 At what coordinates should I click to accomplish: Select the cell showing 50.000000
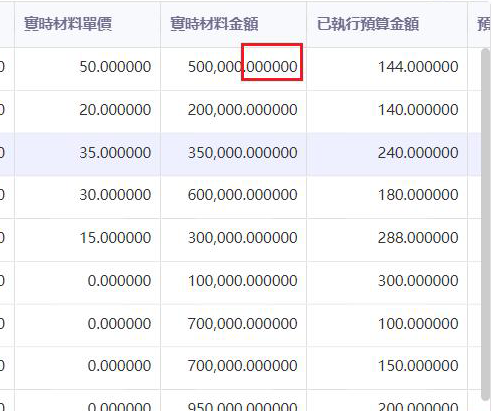pyautogui.click(x=87, y=67)
